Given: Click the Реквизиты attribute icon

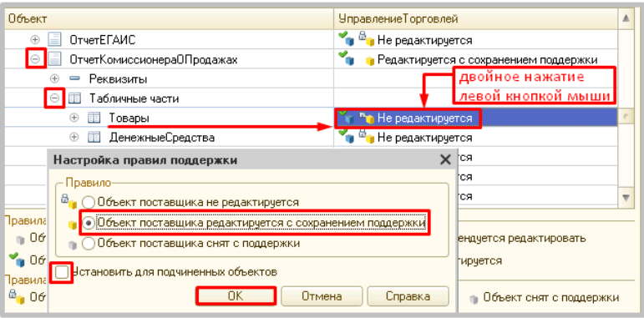Looking at the screenshot, I should coord(74,78).
